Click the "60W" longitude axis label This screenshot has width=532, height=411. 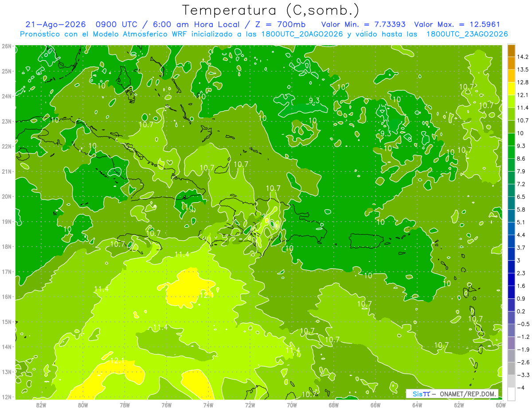(x=501, y=405)
